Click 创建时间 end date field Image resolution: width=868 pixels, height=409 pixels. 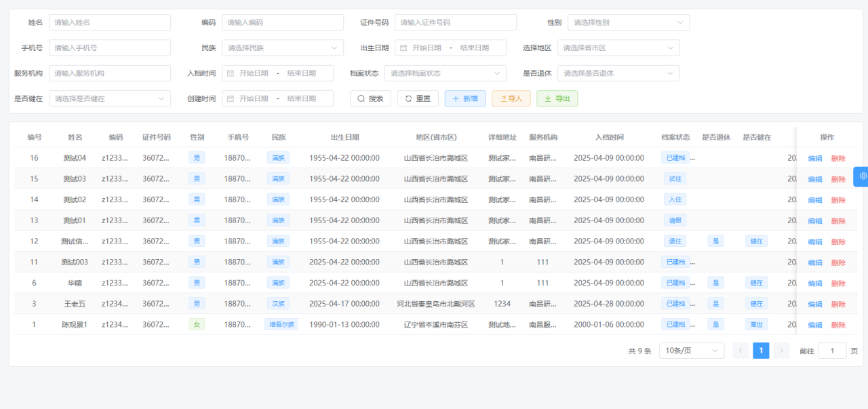pos(302,98)
